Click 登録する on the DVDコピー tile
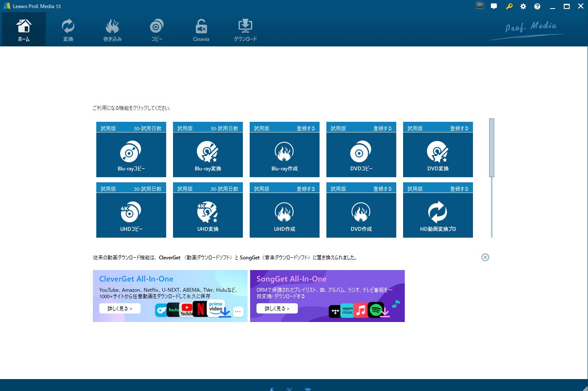588x391 pixels. pos(383,128)
